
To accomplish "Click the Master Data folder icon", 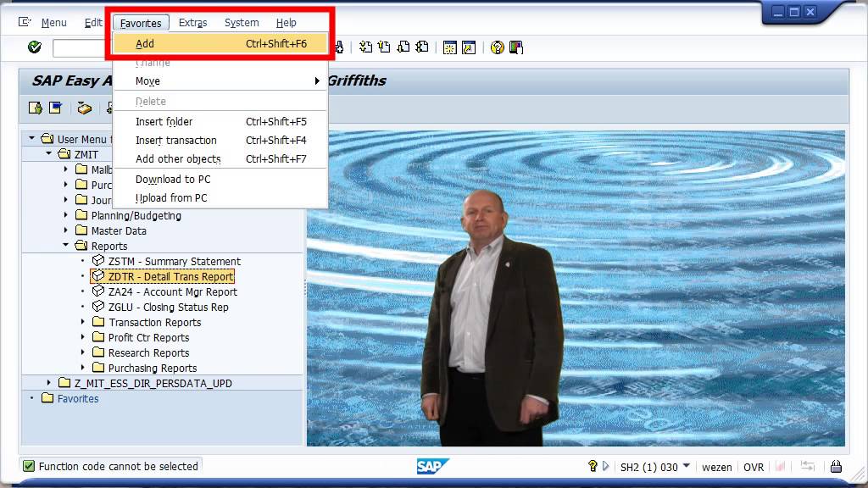I will 81,230.
